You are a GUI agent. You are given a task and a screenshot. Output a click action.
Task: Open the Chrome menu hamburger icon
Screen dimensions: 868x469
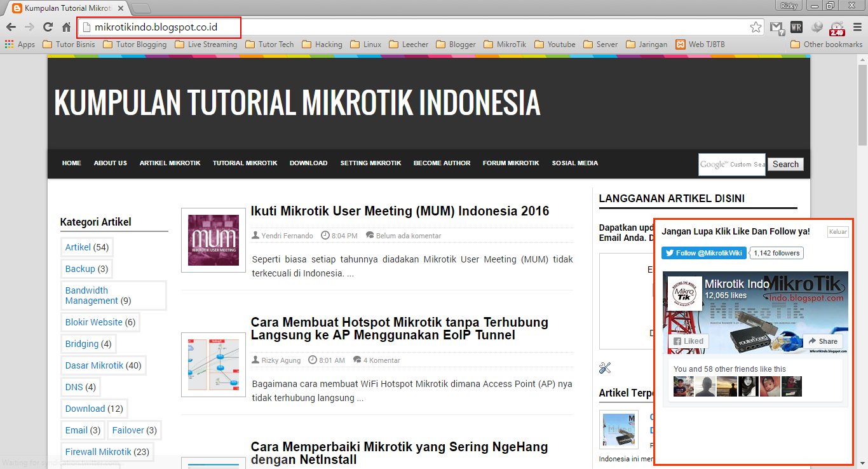[858, 27]
